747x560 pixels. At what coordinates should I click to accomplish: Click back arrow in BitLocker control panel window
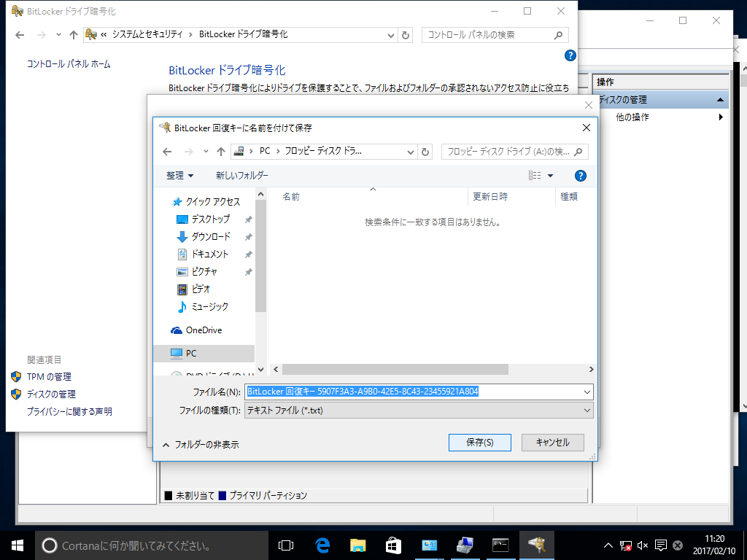click(x=20, y=35)
